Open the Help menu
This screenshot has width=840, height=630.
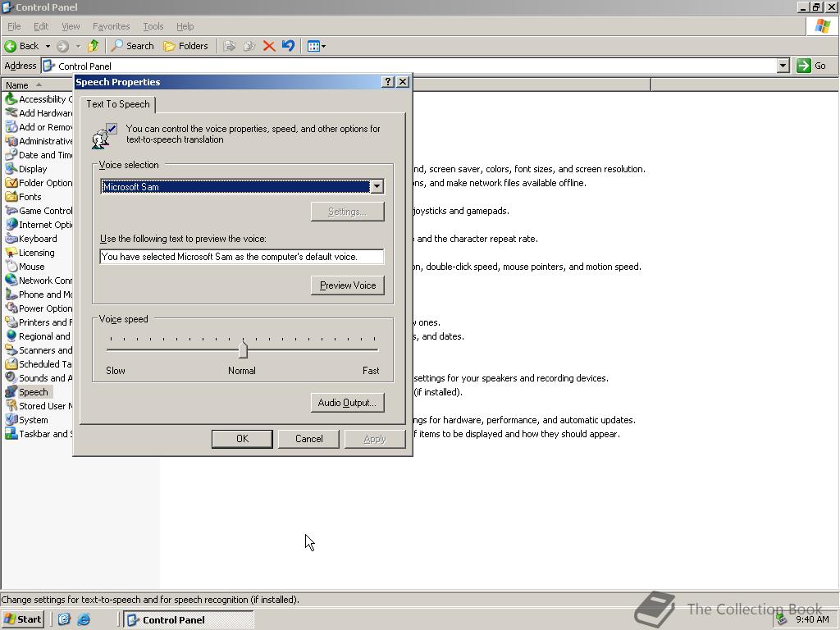[x=185, y=26]
